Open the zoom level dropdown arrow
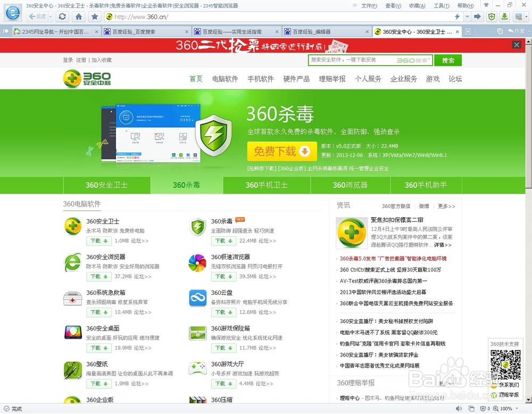532x414 pixels. click(517, 409)
